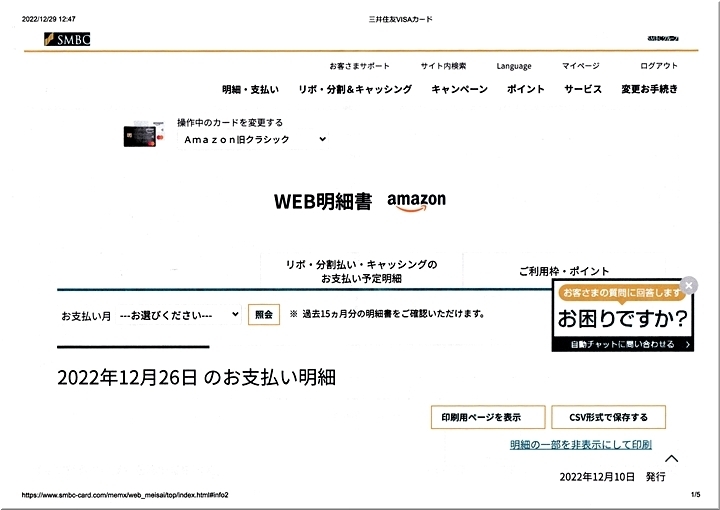Click the ログアウト link
The width and height of the screenshot is (720, 510).
[x=658, y=66]
